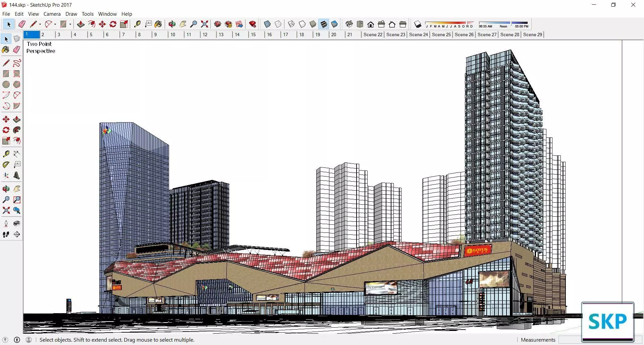This screenshot has height=345, width=644.
Task: Open the Window menu
Action: [x=107, y=14]
